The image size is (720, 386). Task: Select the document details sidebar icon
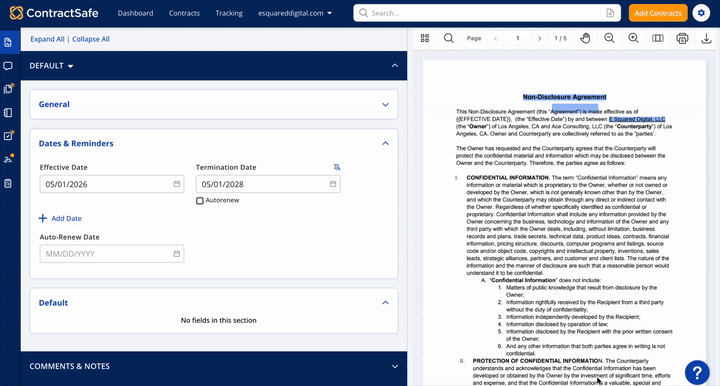[8, 43]
